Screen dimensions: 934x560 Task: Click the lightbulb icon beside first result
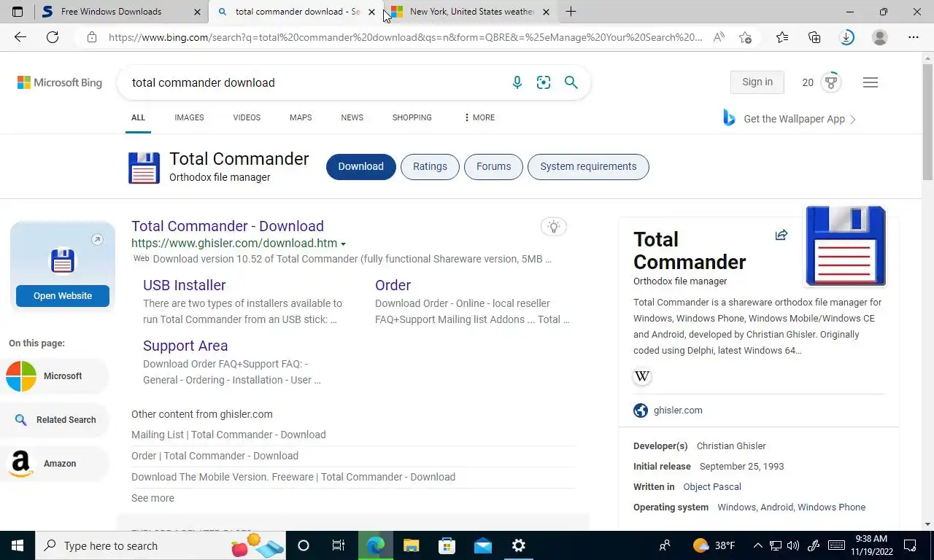pos(554,227)
